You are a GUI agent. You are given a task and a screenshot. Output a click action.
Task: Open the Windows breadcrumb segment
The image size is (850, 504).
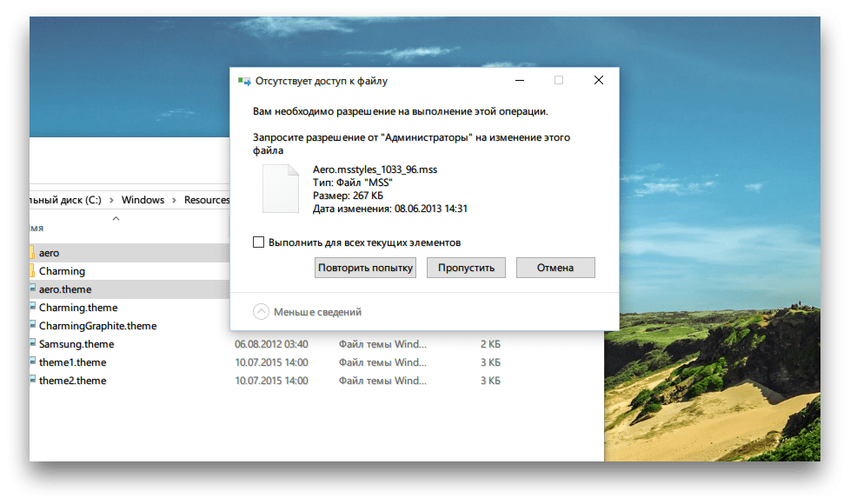tap(143, 200)
